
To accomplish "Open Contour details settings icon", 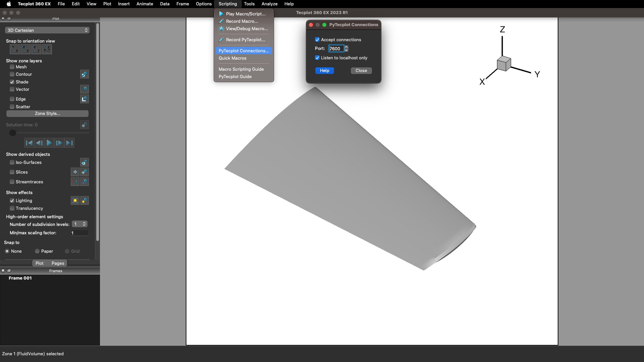I will point(85,74).
